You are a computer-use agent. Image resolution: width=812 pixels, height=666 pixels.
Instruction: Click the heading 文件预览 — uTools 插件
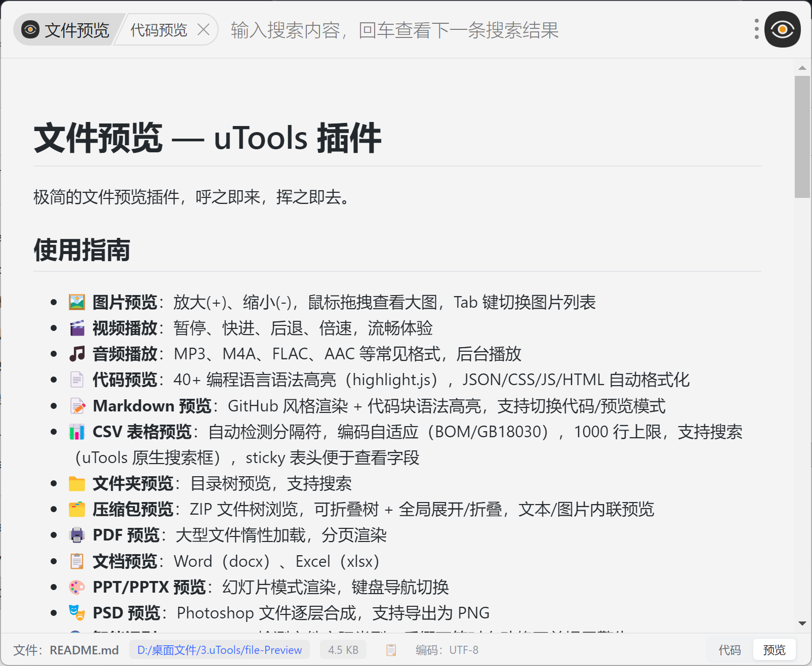[x=208, y=138]
